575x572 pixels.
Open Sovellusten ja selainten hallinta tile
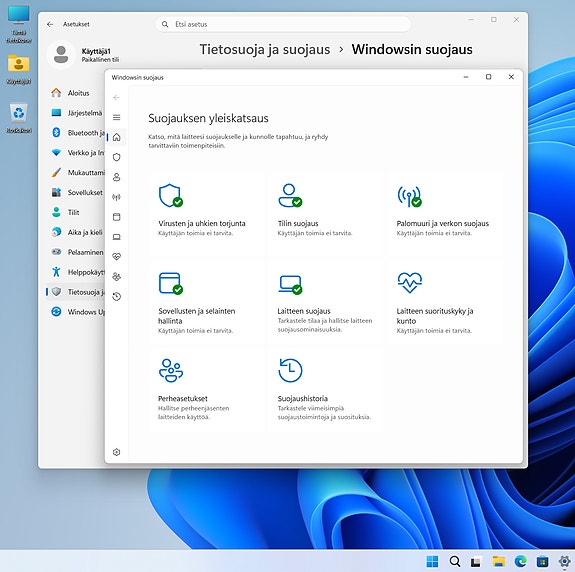206,302
